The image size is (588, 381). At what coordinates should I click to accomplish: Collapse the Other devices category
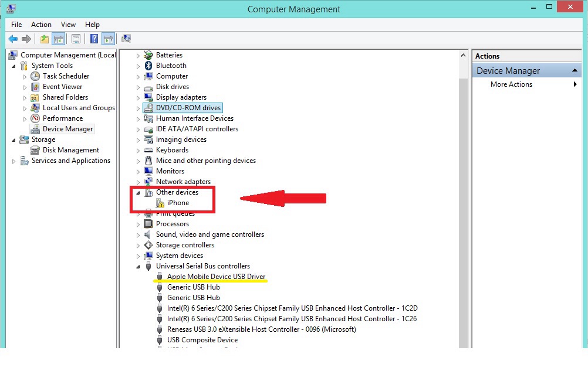[x=138, y=193]
